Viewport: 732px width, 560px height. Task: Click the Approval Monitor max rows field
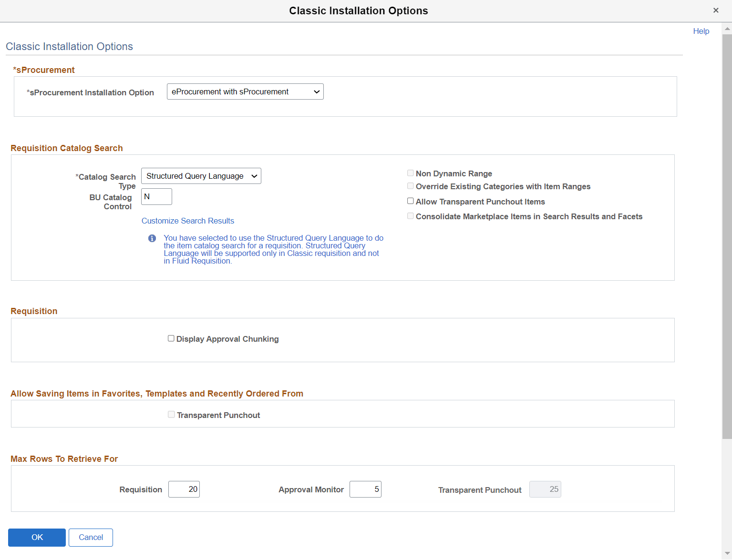[x=365, y=489]
